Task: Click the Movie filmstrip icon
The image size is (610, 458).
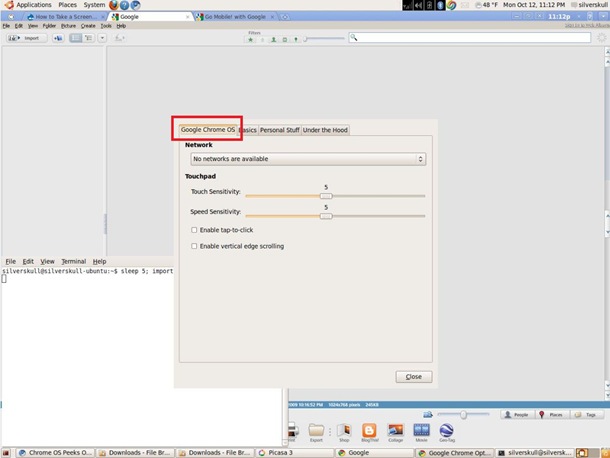Action: click(x=421, y=430)
